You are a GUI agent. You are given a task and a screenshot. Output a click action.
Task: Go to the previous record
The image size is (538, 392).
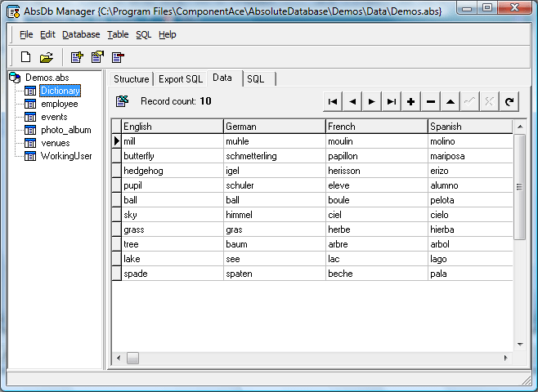(352, 101)
